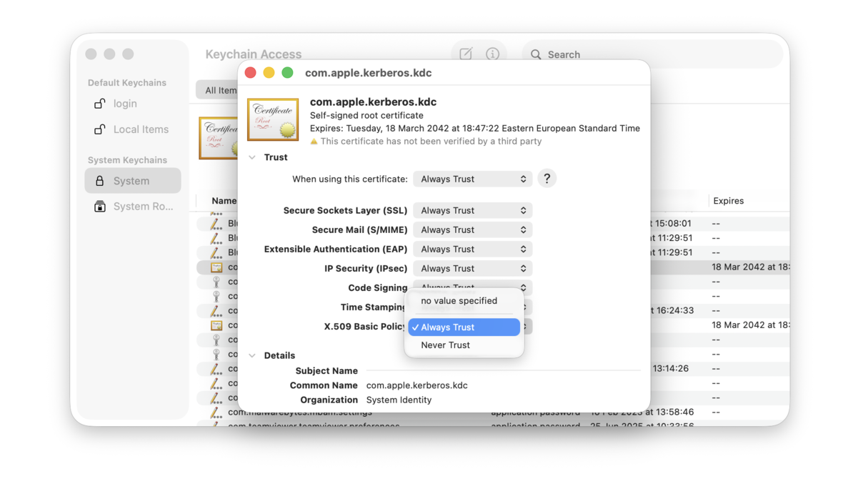Collapse the Trust section chevron
Screen dimensions: 868x494
point(252,157)
